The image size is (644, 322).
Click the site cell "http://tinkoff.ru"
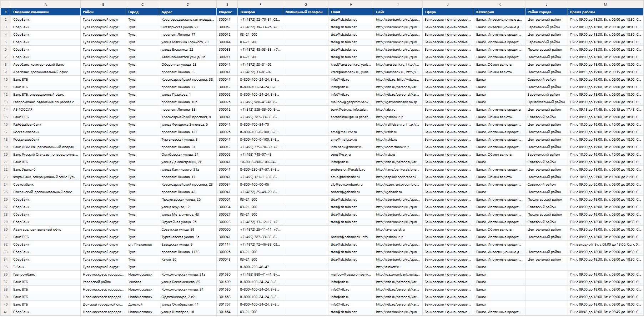[x=398, y=267]
